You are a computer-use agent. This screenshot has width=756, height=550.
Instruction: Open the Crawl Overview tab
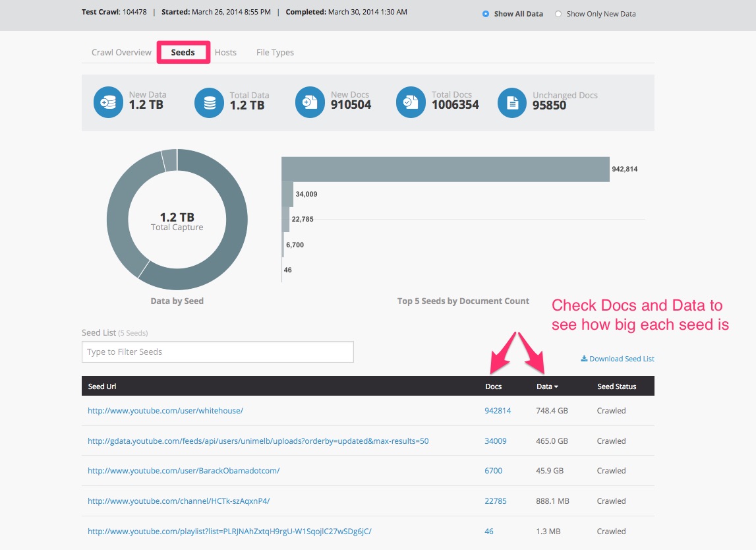click(121, 52)
